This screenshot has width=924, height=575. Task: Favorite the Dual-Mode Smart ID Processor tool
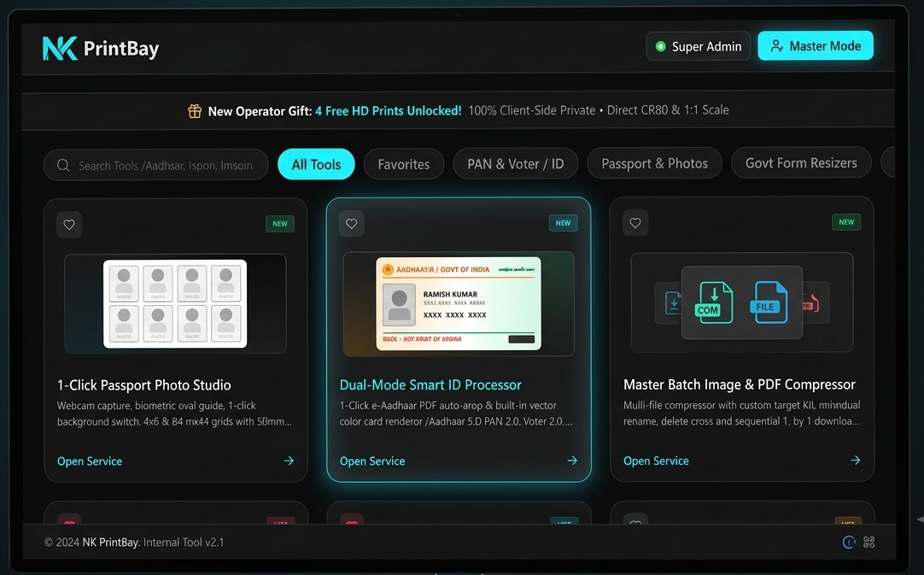[x=352, y=224]
